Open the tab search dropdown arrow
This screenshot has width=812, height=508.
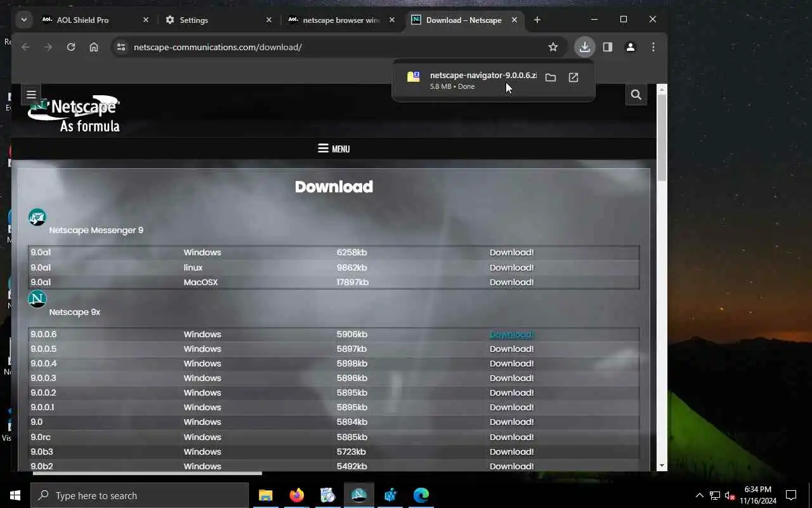(23, 20)
